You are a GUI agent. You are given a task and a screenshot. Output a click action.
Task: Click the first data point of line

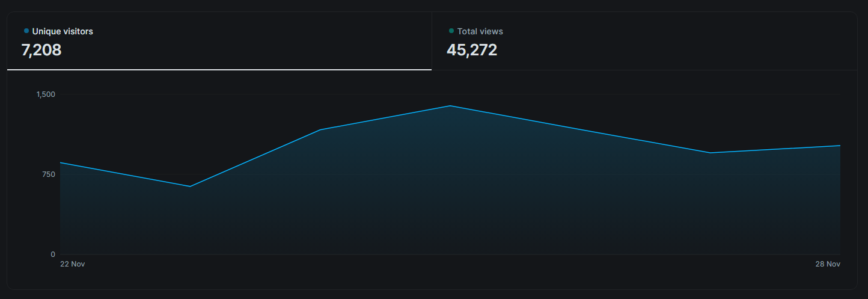pyautogui.click(x=60, y=162)
